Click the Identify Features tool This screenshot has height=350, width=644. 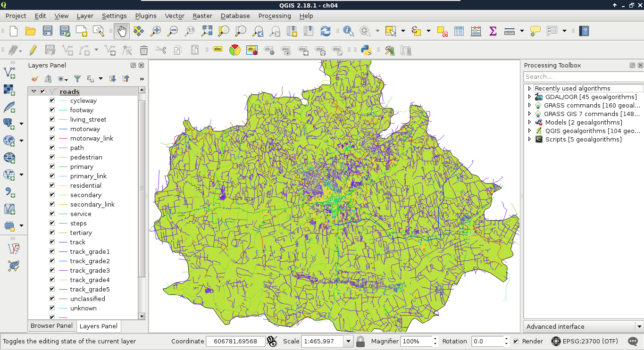(x=348, y=31)
